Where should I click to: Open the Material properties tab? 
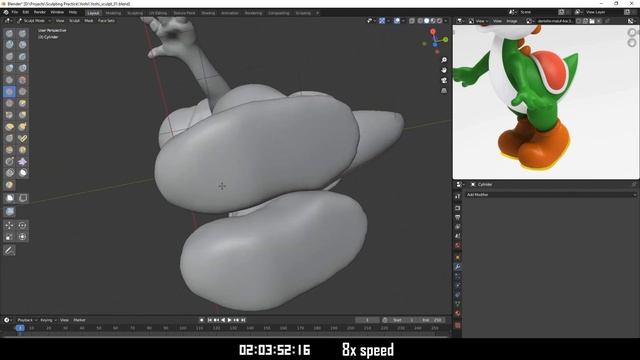[458, 313]
